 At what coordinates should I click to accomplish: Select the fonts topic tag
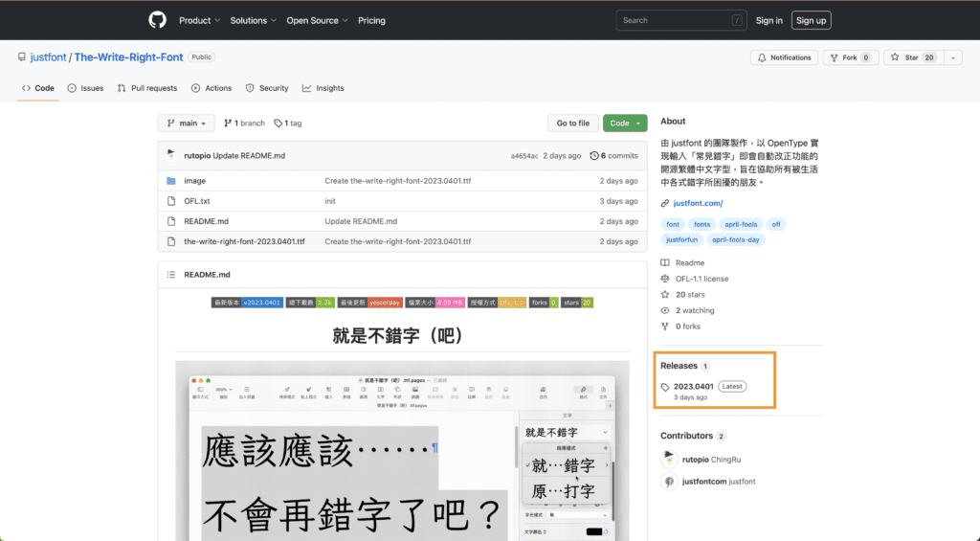pos(702,224)
